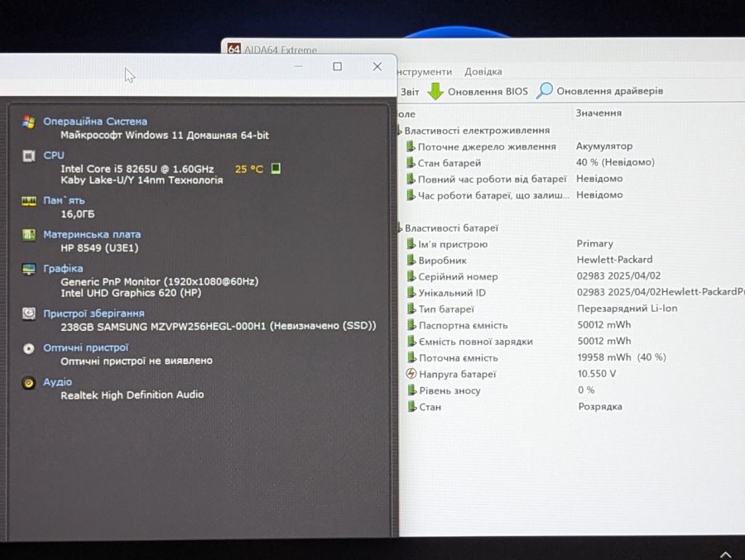This screenshot has height=560, width=745.
Task: Open the Материнська плата section link
Action: [92, 234]
